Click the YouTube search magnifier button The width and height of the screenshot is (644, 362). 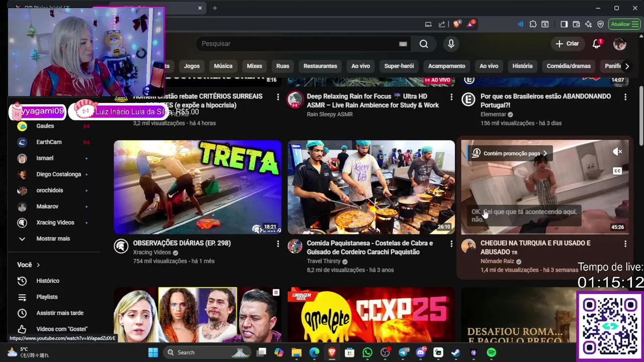[424, 44]
